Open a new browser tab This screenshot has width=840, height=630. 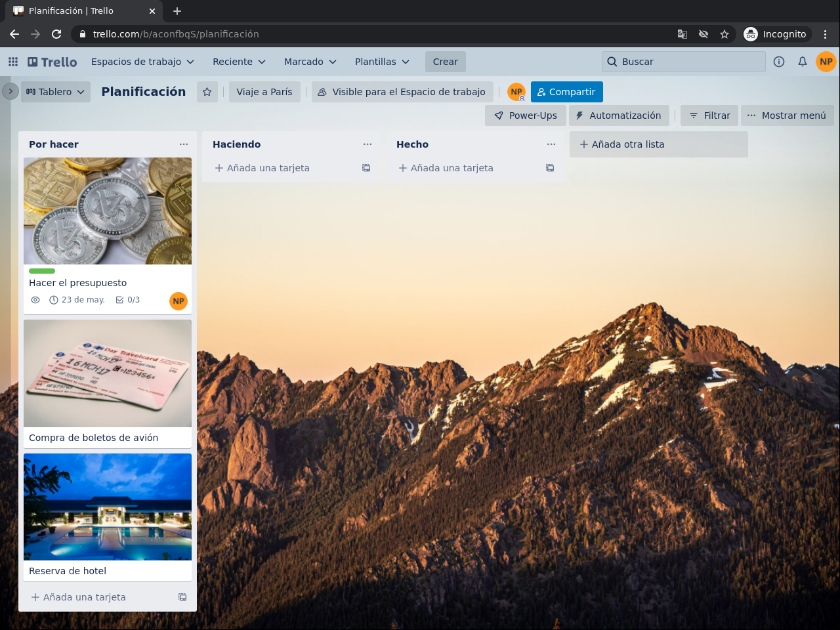tap(177, 11)
